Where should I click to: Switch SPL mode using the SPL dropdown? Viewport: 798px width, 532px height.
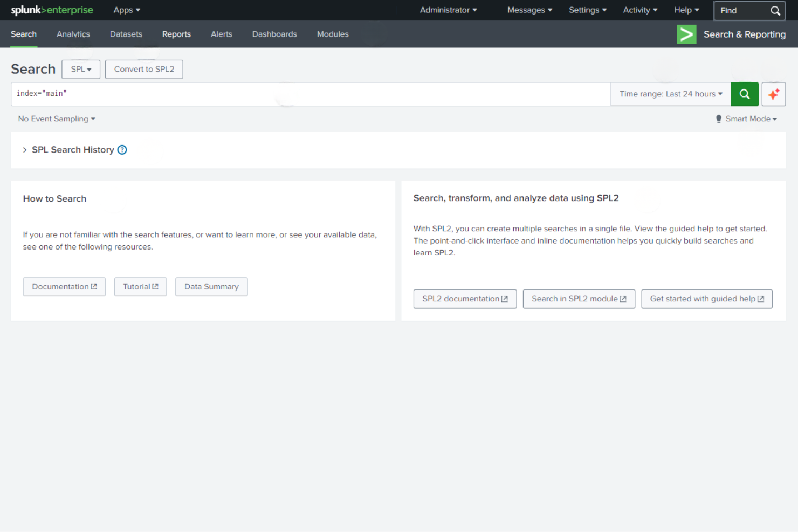(80, 69)
